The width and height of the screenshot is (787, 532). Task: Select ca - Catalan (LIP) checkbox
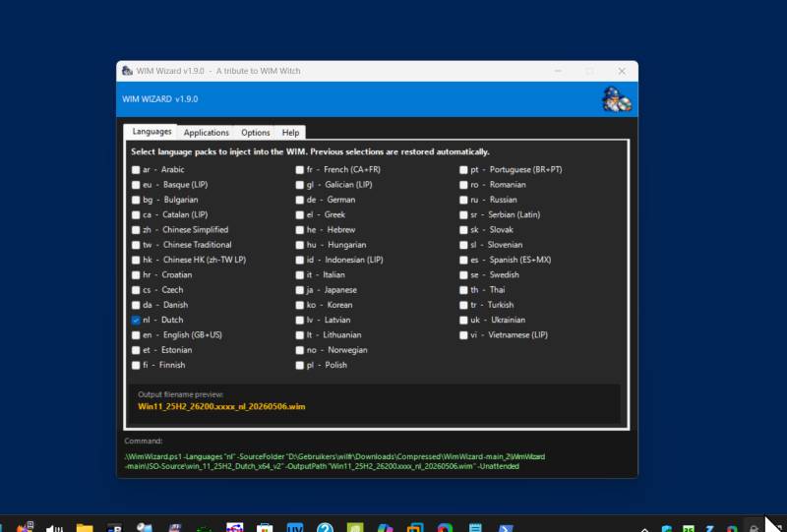point(136,214)
